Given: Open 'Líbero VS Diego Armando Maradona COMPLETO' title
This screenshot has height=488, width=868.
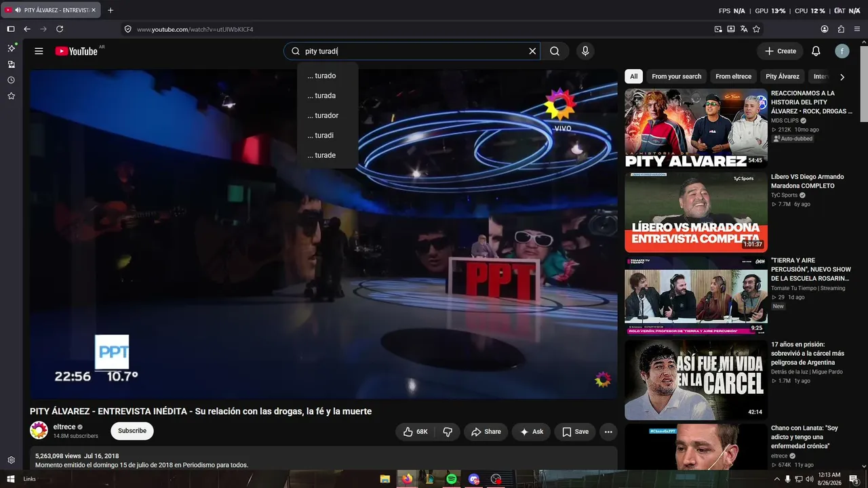Looking at the screenshot, I should pyautogui.click(x=807, y=181).
